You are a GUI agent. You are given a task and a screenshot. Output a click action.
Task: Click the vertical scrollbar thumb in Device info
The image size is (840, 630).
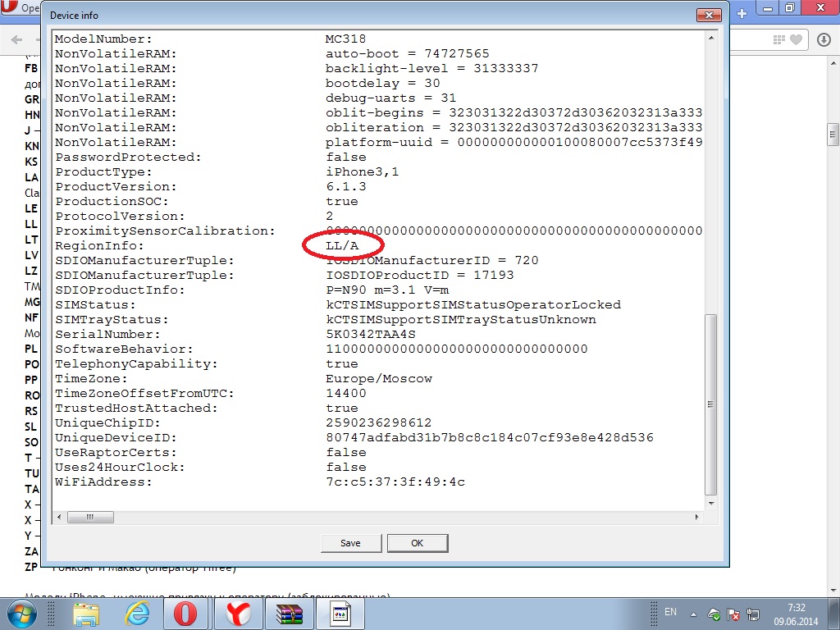(x=711, y=404)
